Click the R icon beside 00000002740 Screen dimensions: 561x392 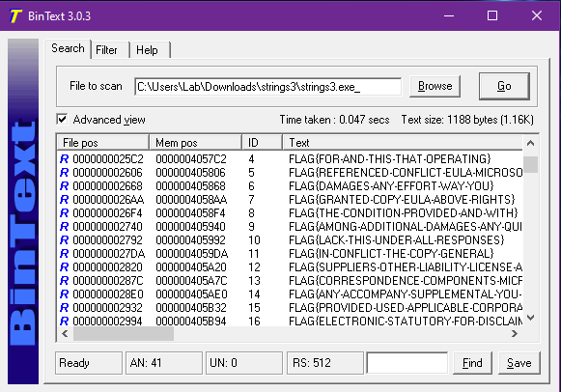click(x=64, y=226)
